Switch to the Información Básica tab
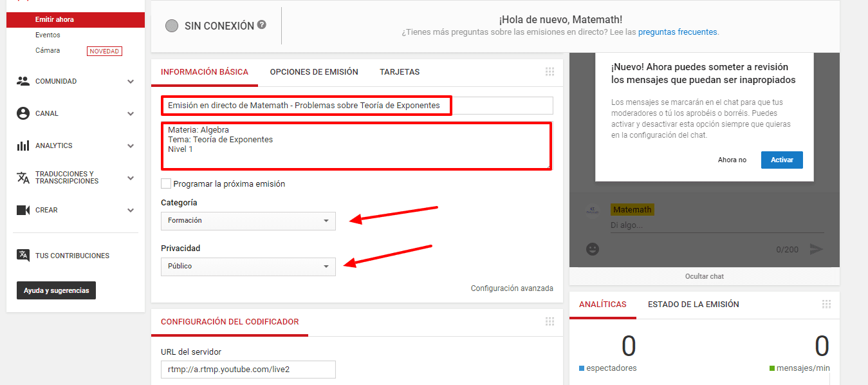Viewport: 868px width, 385px height. click(205, 72)
